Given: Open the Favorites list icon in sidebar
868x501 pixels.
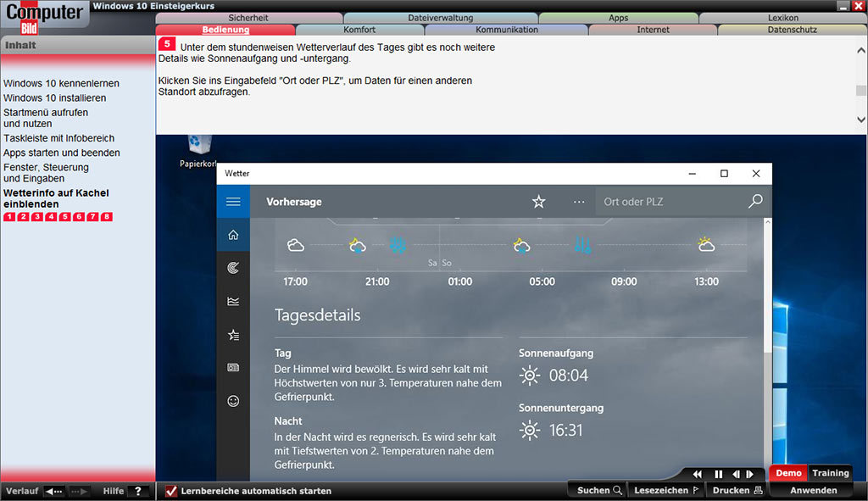Looking at the screenshot, I should pyautogui.click(x=233, y=334).
